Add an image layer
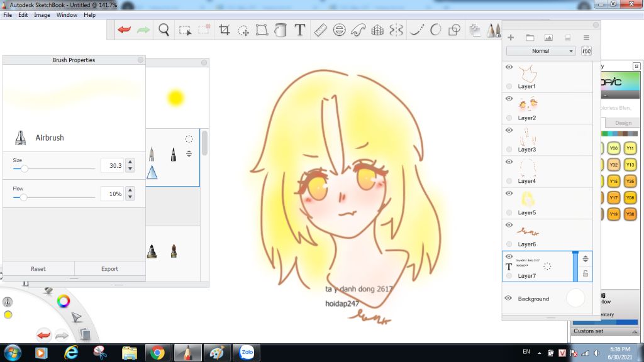 548,37
